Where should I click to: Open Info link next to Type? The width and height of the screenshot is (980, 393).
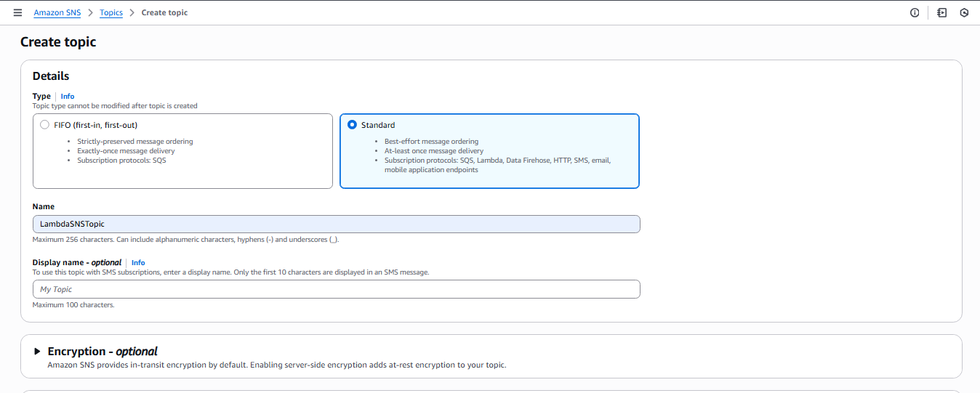click(x=67, y=96)
